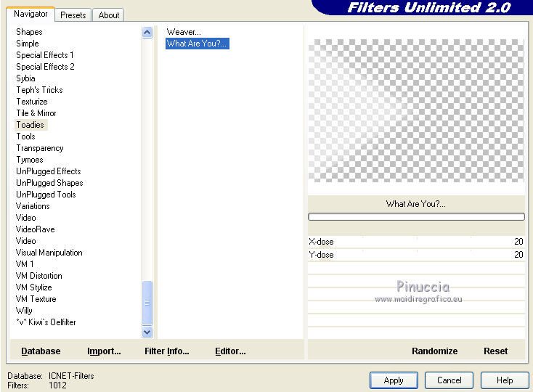Click the scroll down arrow in category list
The height and width of the screenshot is (392, 533).
point(147,332)
